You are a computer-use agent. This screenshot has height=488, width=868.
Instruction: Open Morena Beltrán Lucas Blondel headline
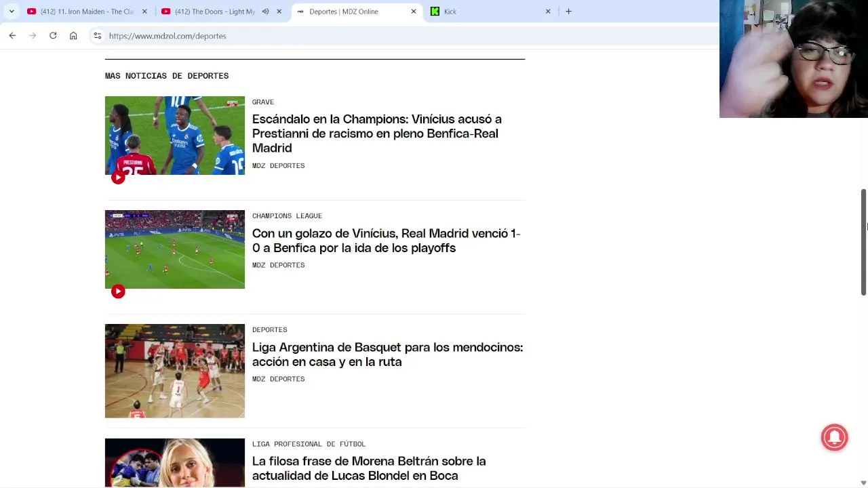[x=369, y=468]
